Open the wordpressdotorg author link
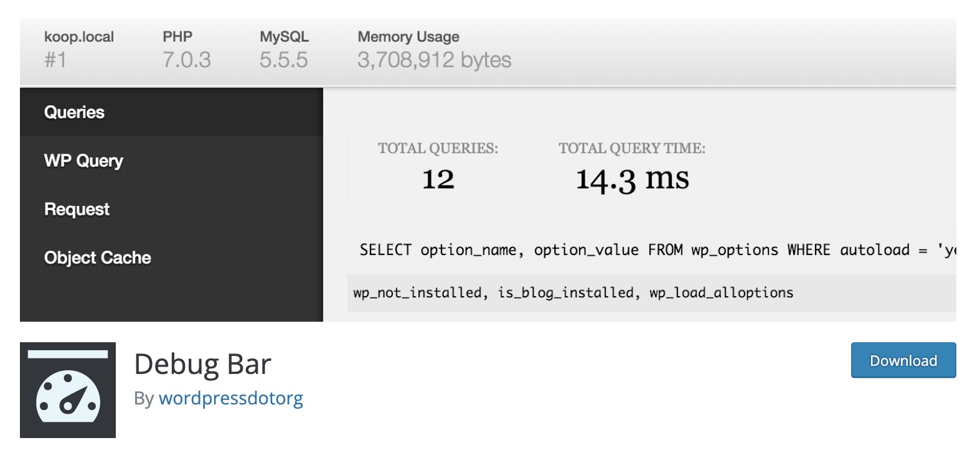 point(231,398)
